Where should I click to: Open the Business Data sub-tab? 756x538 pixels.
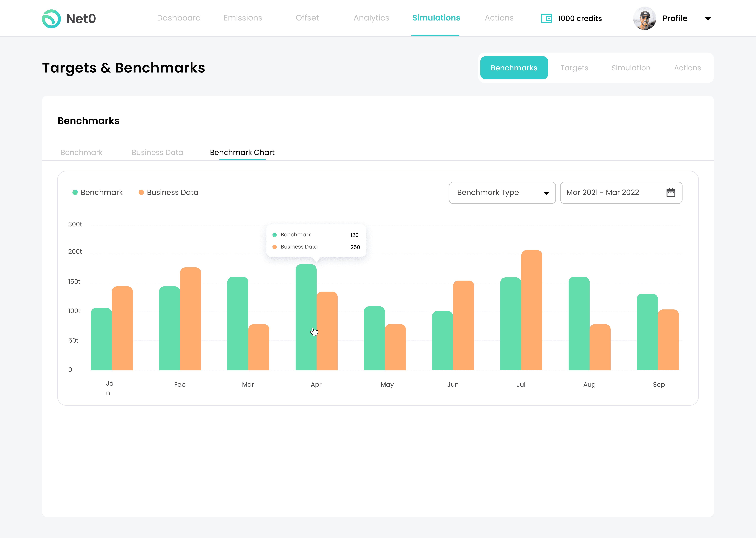tap(157, 152)
